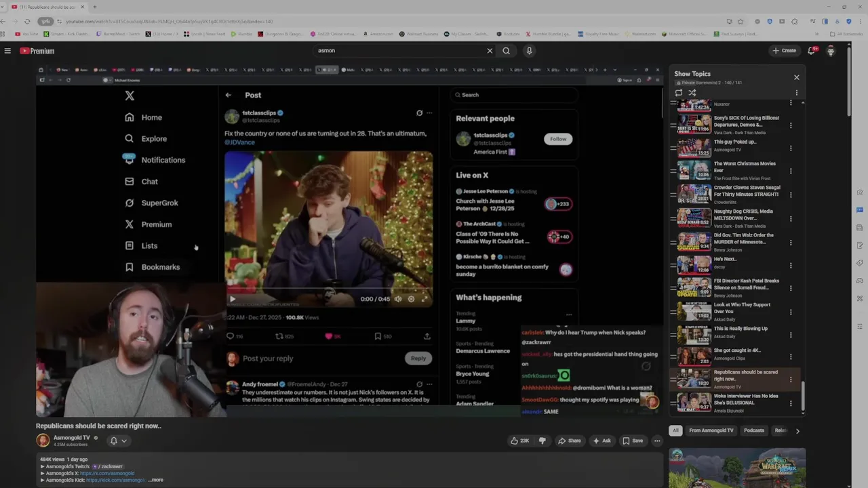
Task: Open 'He's Next..' video thumbnail
Action: coord(694,264)
